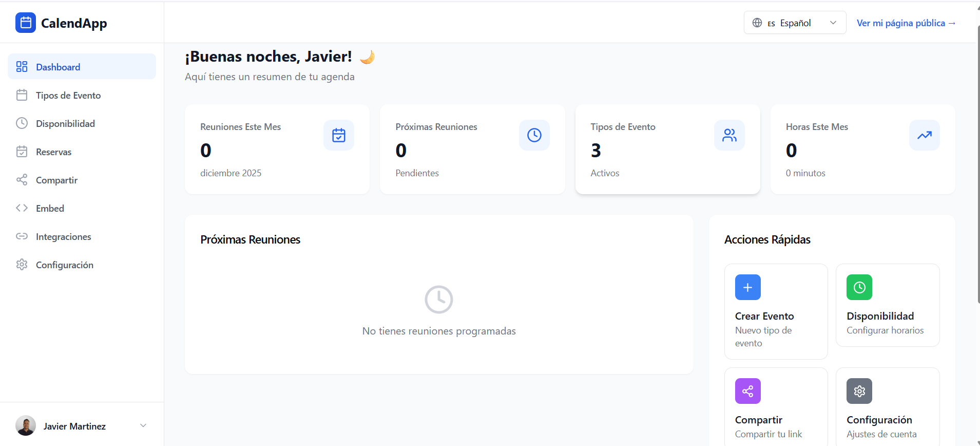980x446 pixels.
Task: Open Integraciones from the sidebar
Action: 82,236
